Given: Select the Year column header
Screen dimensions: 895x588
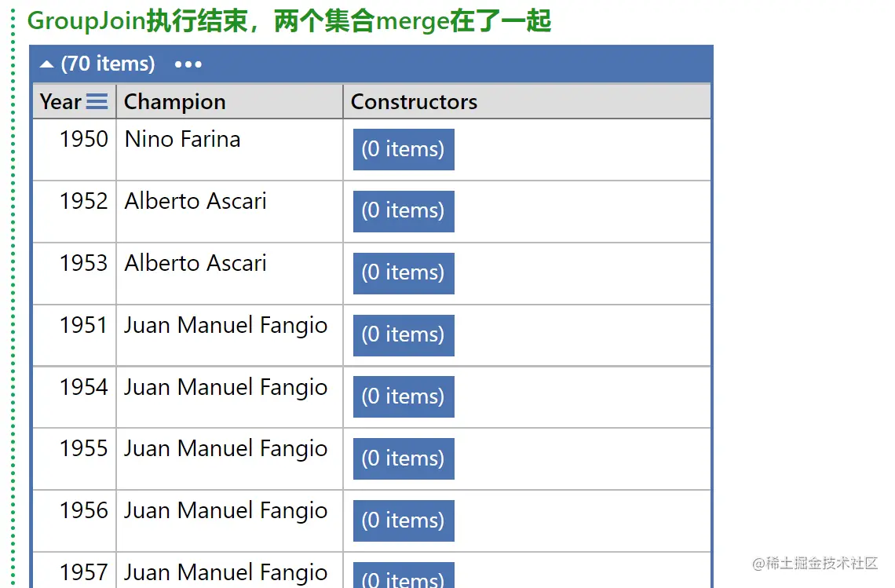Looking at the screenshot, I should pyautogui.click(x=75, y=101).
